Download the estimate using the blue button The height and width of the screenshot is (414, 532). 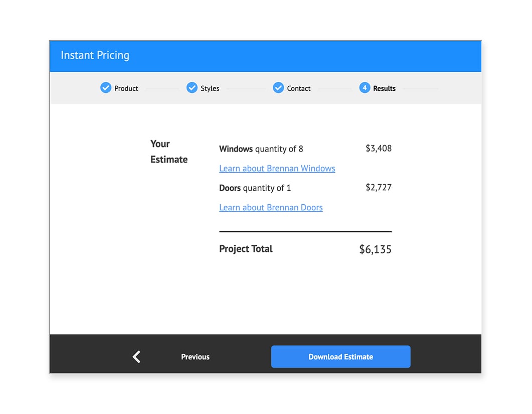click(340, 357)
